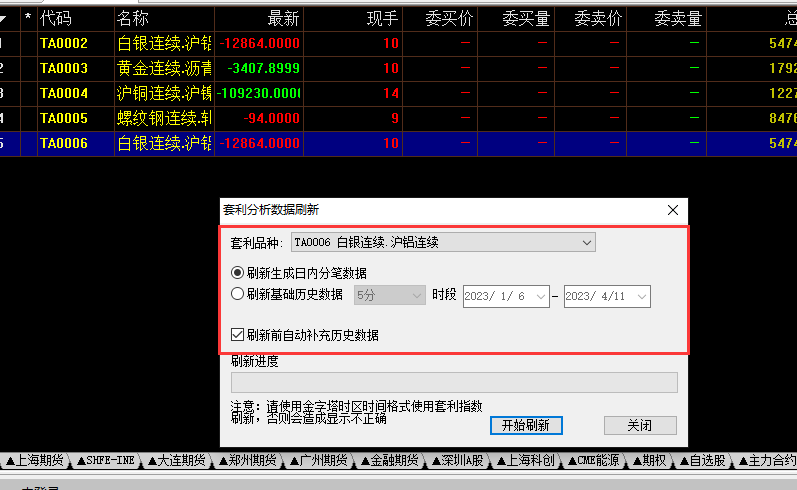The width and height of the screenshot is (797, 490).
Task: Click the 委卖价 column header
Action: click(591, 19)
